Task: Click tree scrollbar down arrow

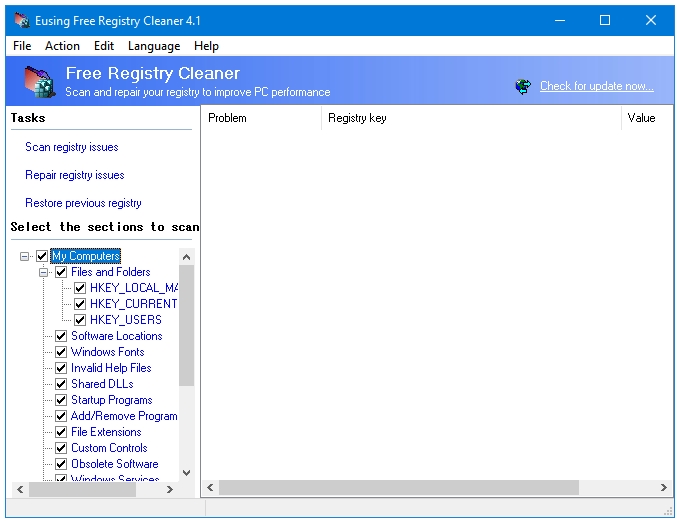Action: click(x=186, y=472)
